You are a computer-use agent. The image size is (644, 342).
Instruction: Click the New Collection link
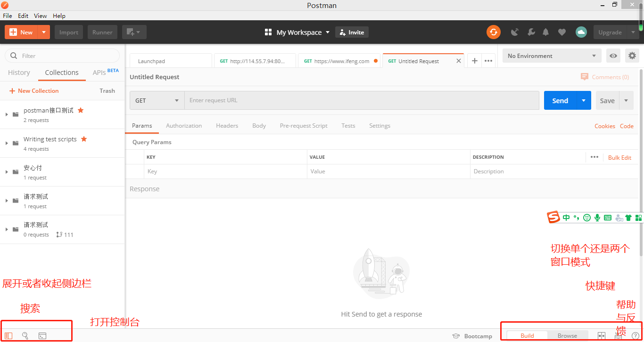[x=34, y=90]
